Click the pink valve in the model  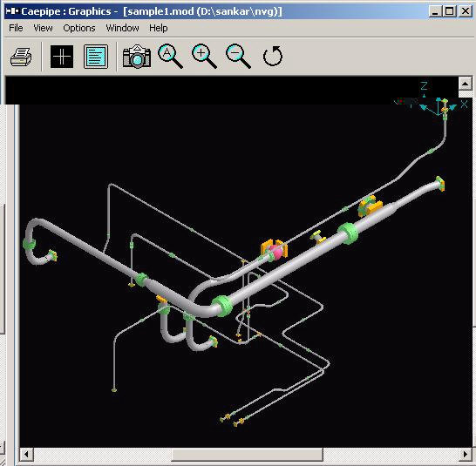(275, 252)
